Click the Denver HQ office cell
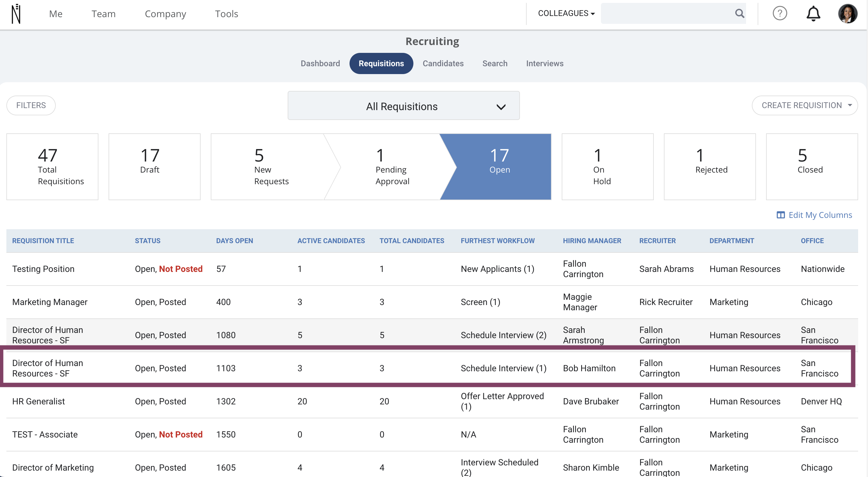The height and width of the screenshot is (477, 868). point(821,401)
